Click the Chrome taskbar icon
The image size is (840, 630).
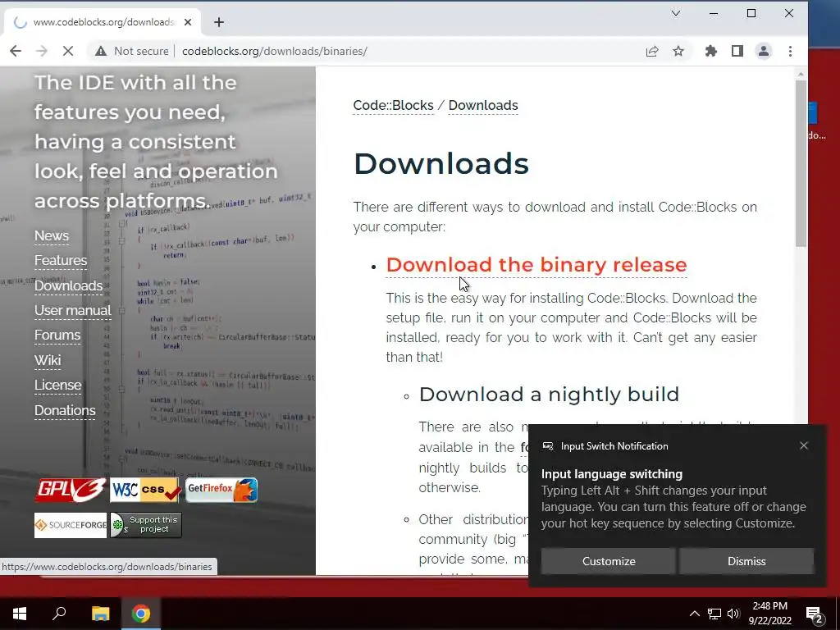coord(141,614)
